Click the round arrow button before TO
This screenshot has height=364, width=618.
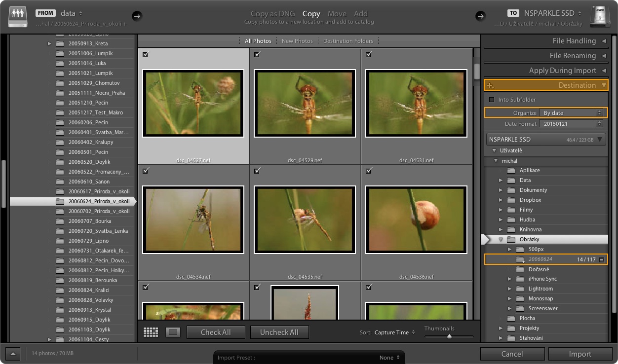pyautogui.click(x=480, y=16)
